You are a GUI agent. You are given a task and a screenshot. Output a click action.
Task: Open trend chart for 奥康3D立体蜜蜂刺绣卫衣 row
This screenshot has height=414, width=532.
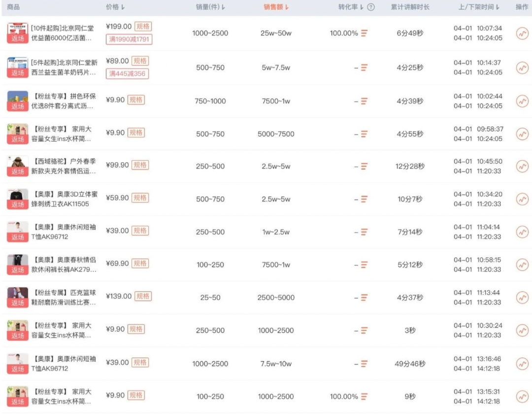pos(522,199)
